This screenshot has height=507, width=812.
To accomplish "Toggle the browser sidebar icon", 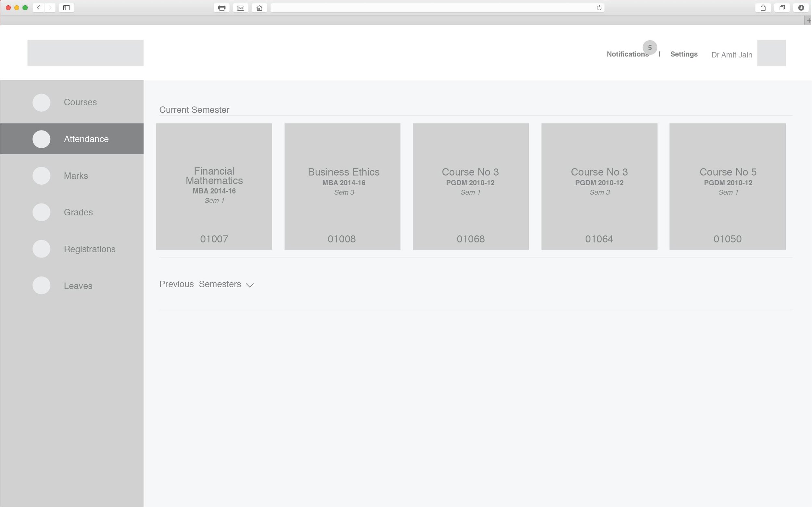I will 67,8.
